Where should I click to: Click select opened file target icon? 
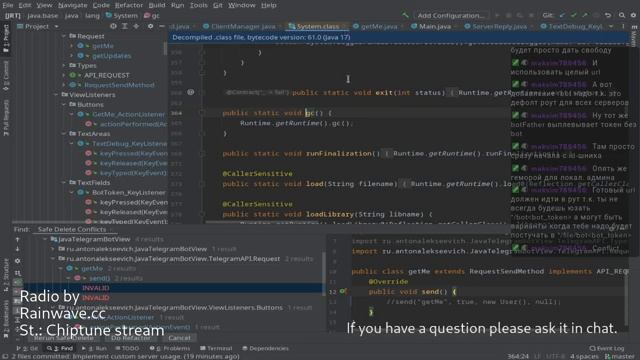[x=113, y=27]
